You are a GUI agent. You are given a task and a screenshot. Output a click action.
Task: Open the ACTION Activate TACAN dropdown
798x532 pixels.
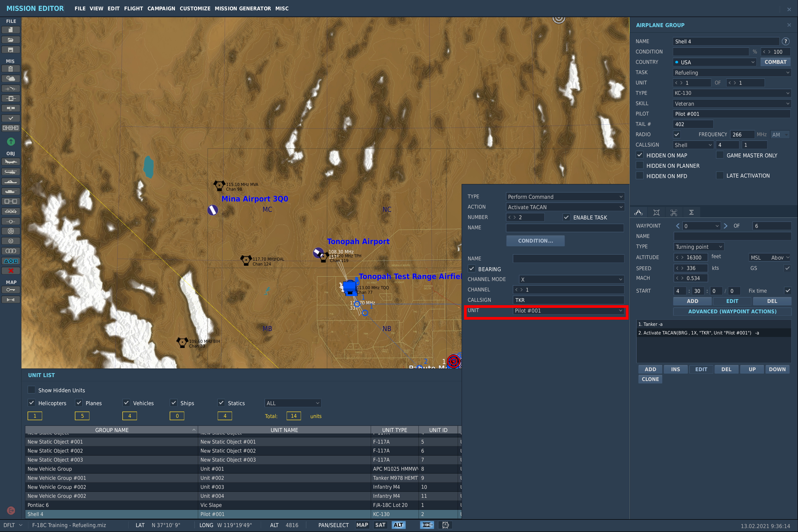[x=565, y=207]
